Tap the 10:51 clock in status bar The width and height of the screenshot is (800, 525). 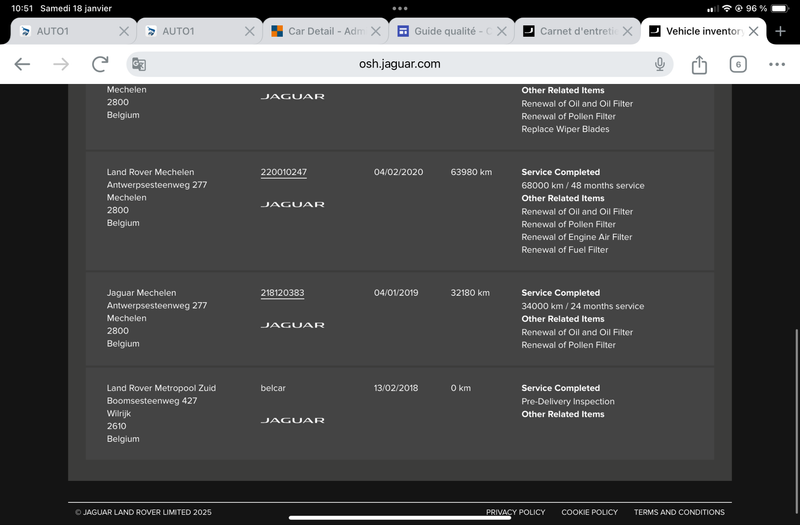click(22, 8)
